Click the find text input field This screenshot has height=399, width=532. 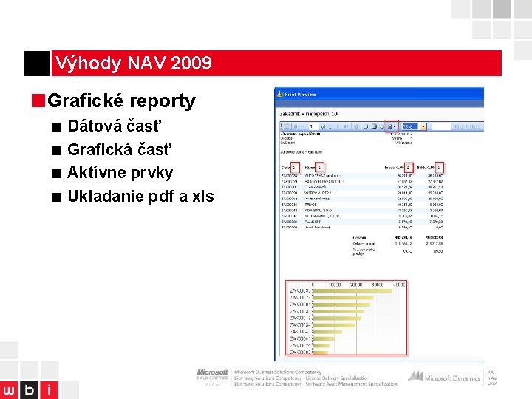pos(441,126)
